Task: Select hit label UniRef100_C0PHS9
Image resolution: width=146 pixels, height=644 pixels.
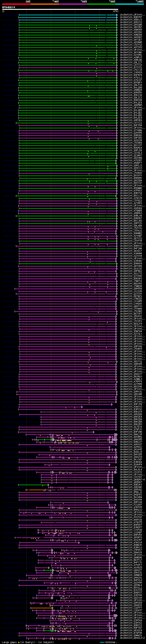Action: (x=131, y=72)
